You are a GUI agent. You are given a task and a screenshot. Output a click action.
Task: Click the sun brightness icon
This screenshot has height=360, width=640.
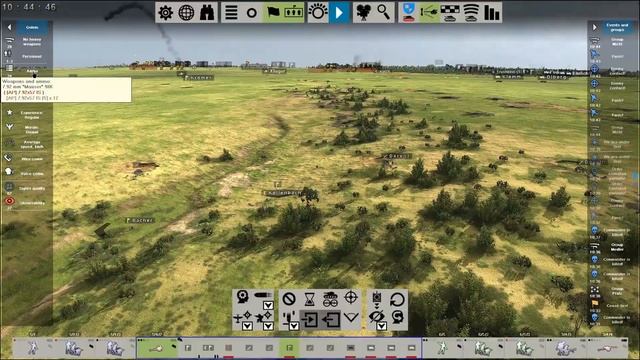pos(318,13)
